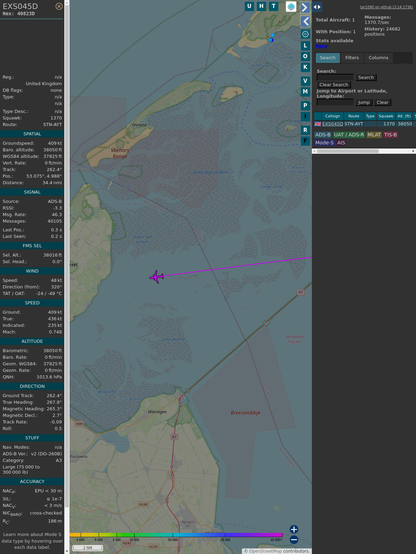Toggle the V map button
The height and width of the screenshot is (554, 416).
tap(305, 81)
